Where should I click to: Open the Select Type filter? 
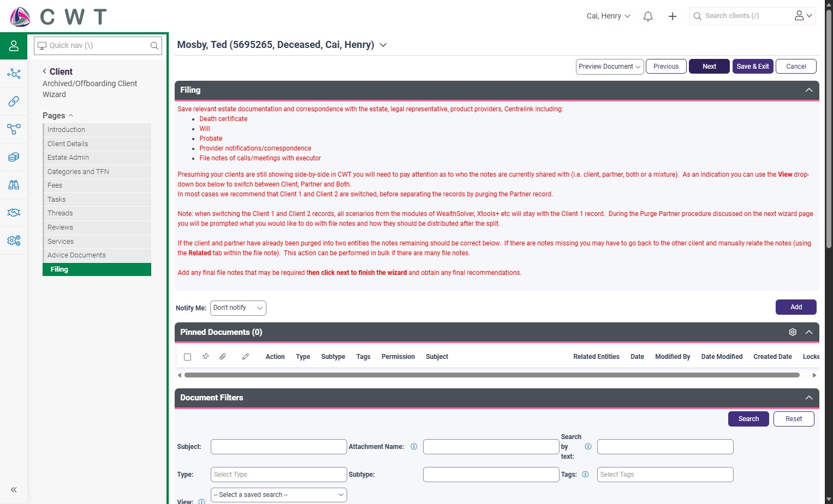click(x=279, y=475)
